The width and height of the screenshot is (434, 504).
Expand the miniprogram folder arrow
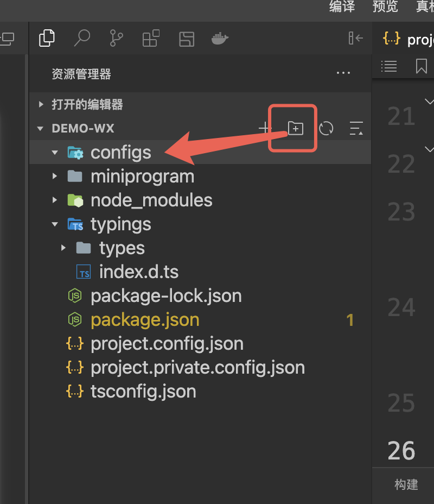click(55, 176)
